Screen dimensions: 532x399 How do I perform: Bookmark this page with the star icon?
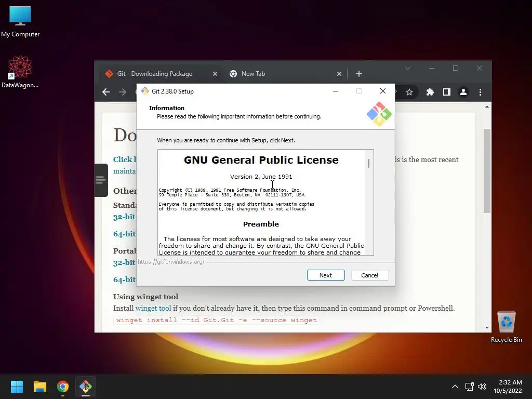[409, 92]
